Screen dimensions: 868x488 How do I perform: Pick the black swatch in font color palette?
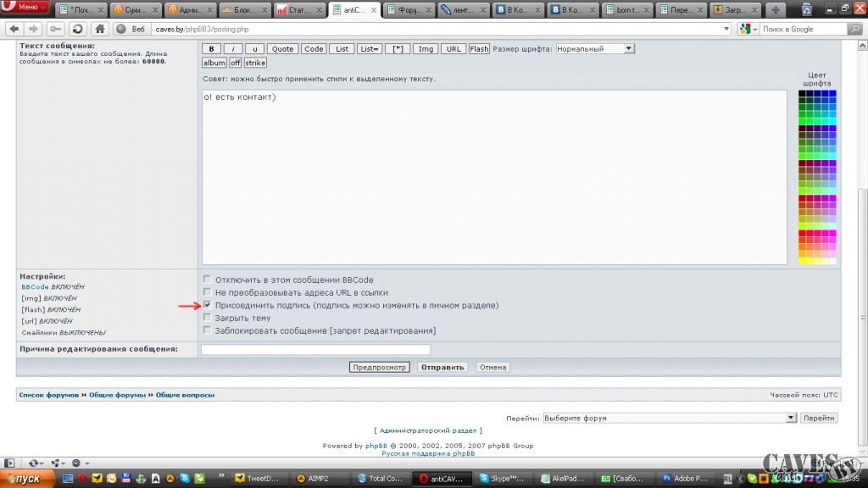[x=802, y=94]
